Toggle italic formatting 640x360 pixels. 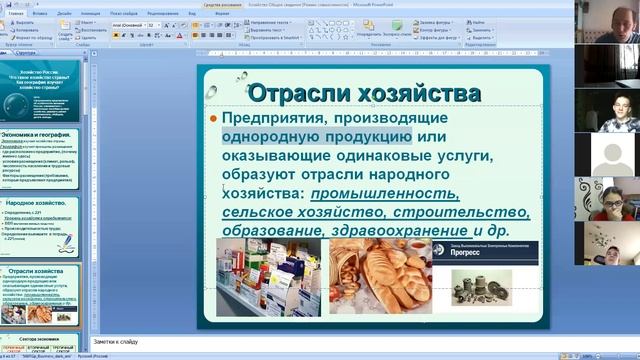pos(124,36)
